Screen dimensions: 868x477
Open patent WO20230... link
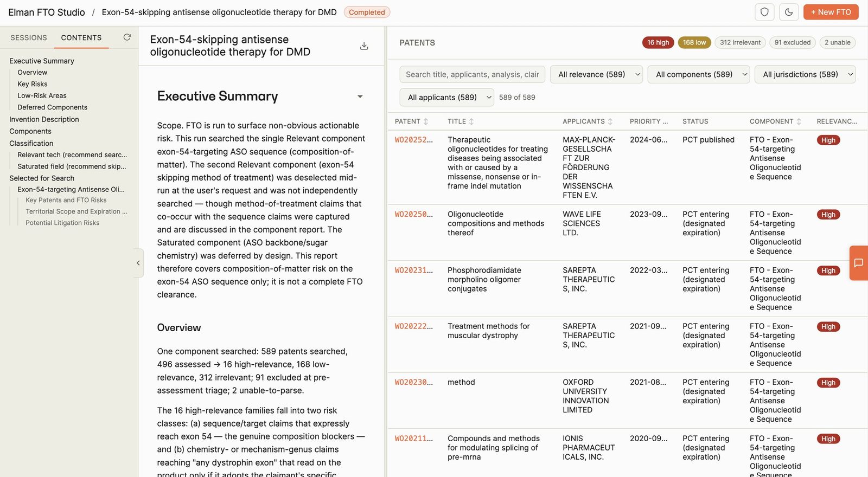(414, 382)
